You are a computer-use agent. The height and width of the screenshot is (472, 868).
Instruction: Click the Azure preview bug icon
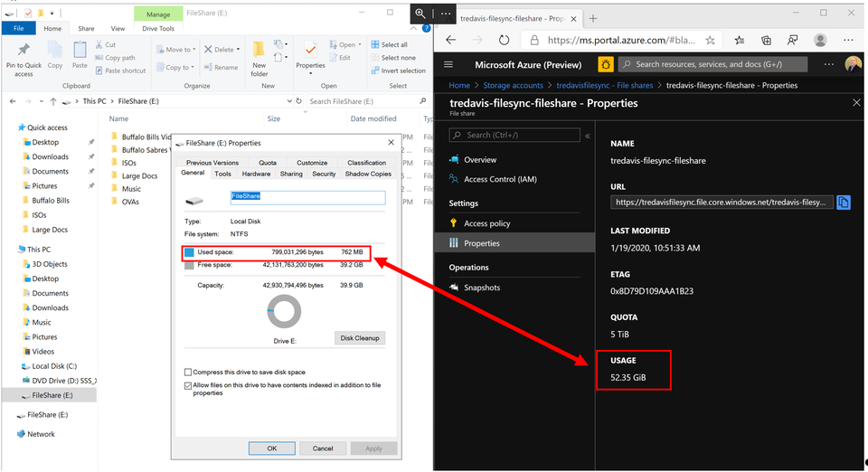click(606, 65)
